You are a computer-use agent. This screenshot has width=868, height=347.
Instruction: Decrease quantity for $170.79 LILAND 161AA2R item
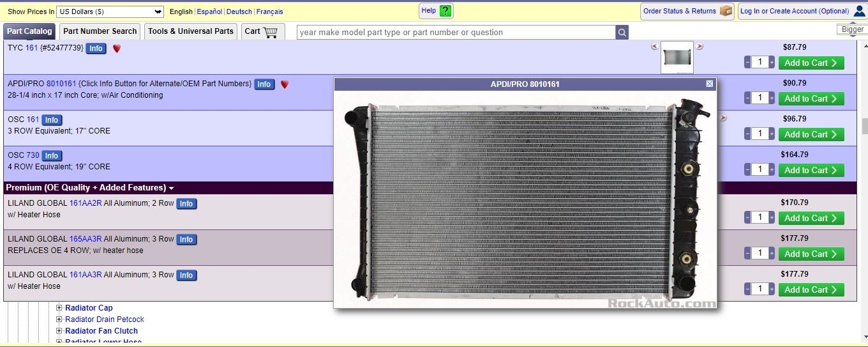(747, 217)
